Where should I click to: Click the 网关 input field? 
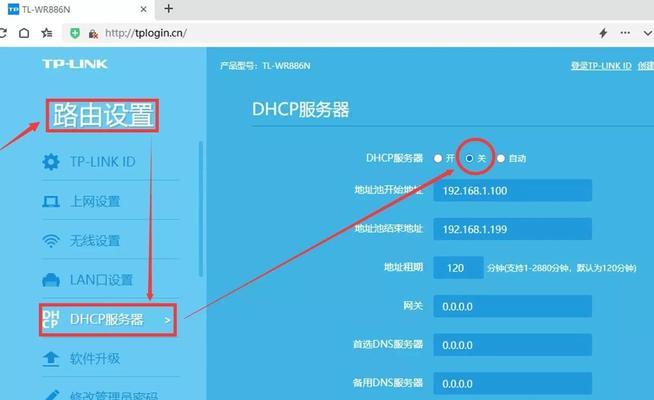pyautogui.click(x=513, y=307)
